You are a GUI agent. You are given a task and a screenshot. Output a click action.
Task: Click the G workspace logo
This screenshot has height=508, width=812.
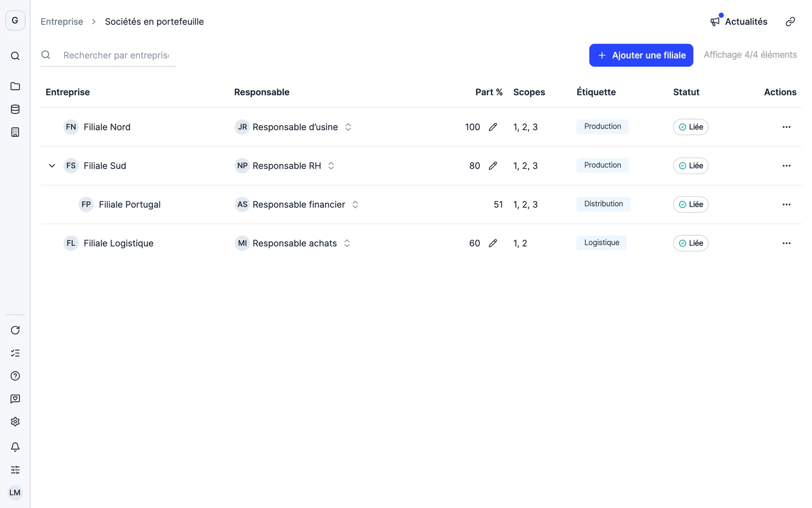(x=15, y=20)
